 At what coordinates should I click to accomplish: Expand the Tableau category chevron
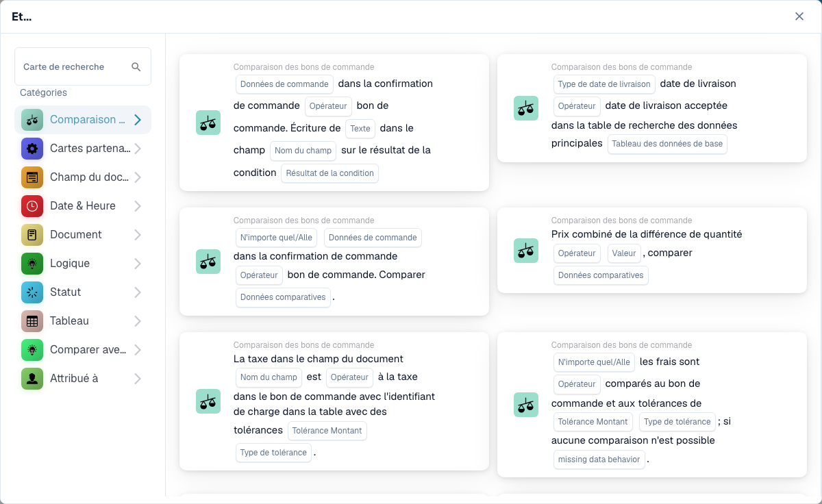[x=138, y=321]
